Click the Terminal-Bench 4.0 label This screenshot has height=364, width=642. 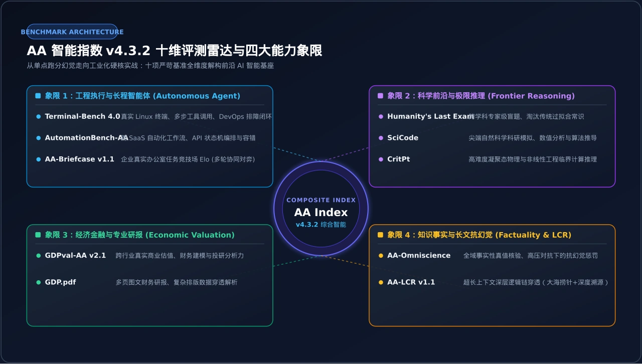click(x=82, y=116)
